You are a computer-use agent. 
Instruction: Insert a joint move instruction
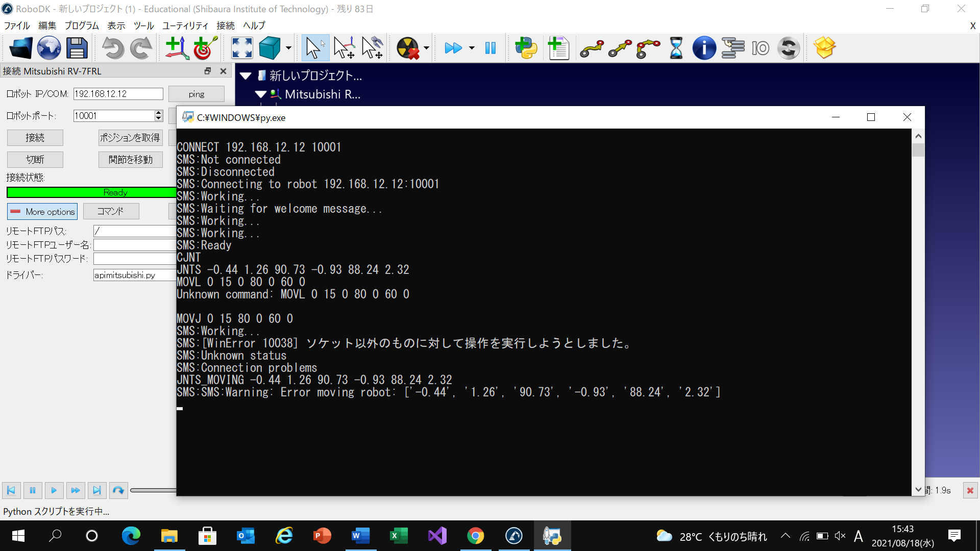592,48
